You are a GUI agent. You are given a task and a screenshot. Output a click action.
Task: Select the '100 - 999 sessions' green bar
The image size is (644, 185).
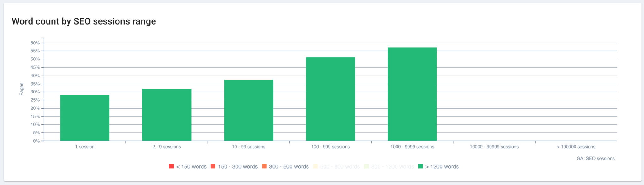coord(330,99)
